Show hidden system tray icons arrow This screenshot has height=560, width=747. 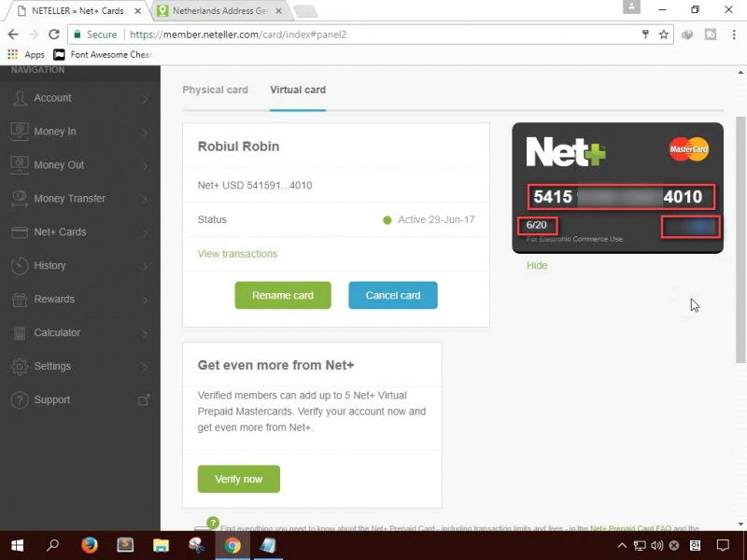coord(622,545)
